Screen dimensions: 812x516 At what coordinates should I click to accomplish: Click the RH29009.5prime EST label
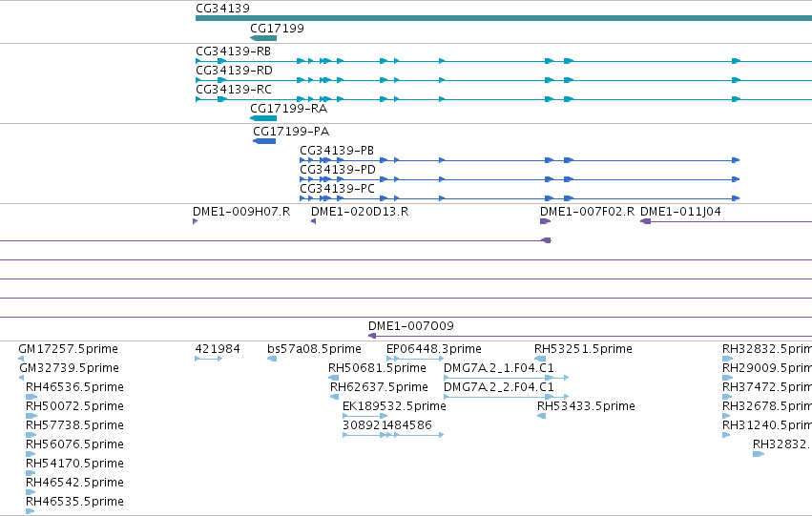[x=767, y=368]
